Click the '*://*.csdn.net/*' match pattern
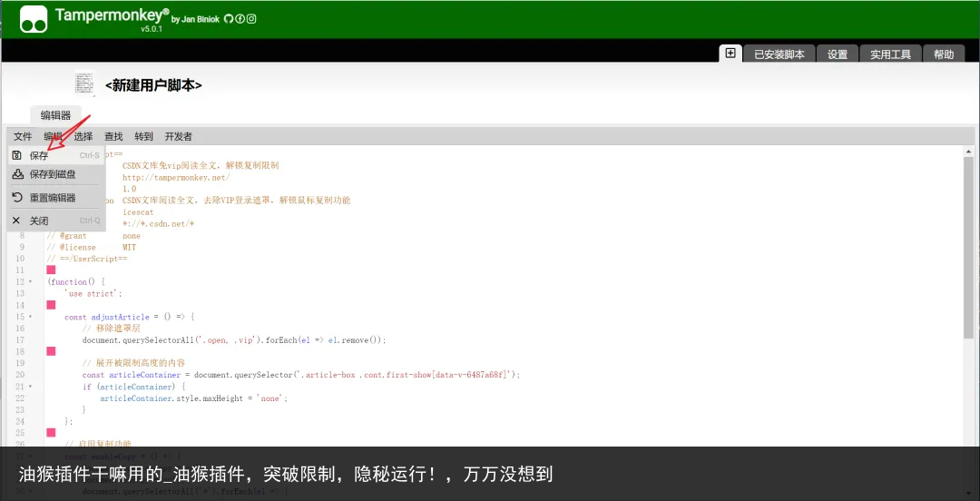This screenshot has width=980, height=501. pos(159,224)
